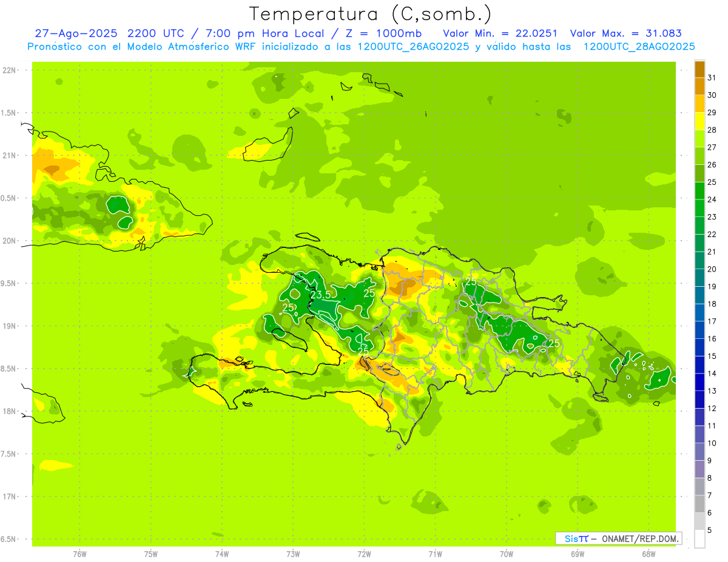Click legend value label "20"

point(712,269)
